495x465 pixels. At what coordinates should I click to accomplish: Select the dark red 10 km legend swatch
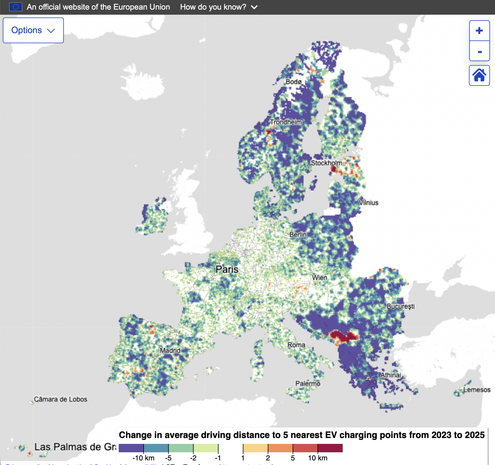pos(330,448)
